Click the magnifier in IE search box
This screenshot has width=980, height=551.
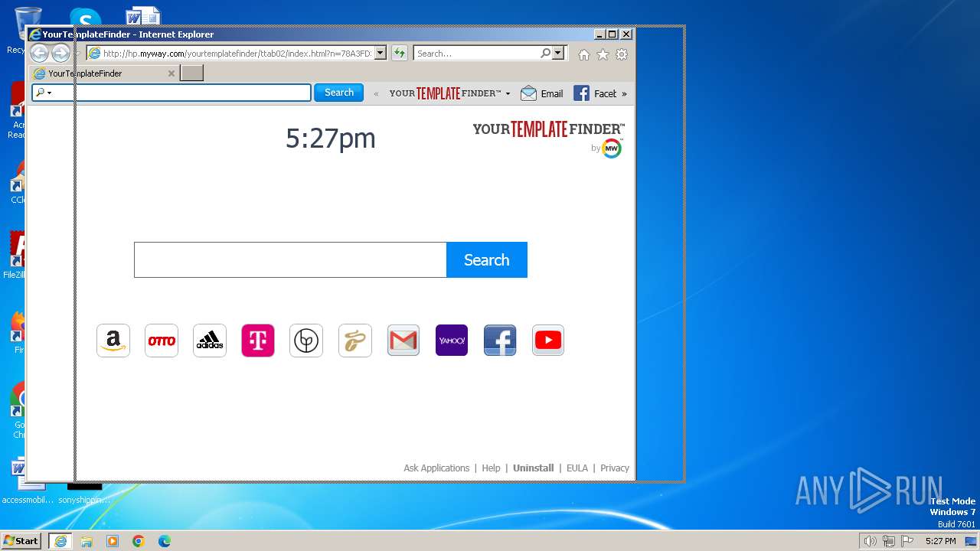coord(545,54)
